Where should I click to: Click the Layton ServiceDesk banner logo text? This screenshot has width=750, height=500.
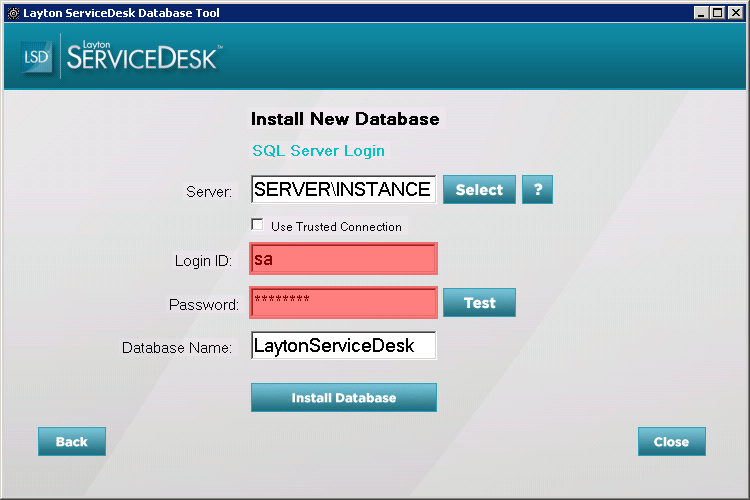point(144,56)
